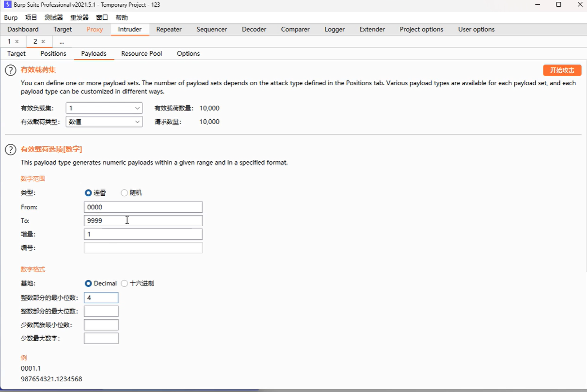Click the 有效载荷数量 value 10,000
The height and width of the screenshot is (392, 587).
coord(209,108)
